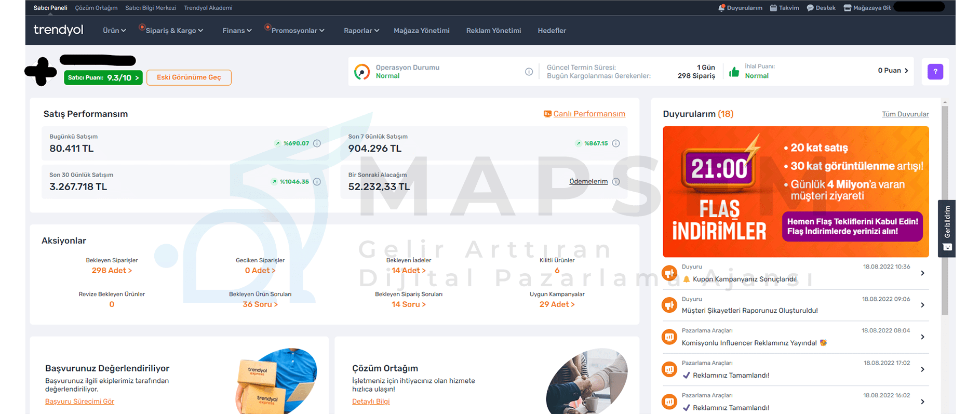Click info icon beside Son 7 Günlük Satışım
Image resolution: width=980 pixels, height=414 pixels.
pyautogui.click(x=616, y=143)
